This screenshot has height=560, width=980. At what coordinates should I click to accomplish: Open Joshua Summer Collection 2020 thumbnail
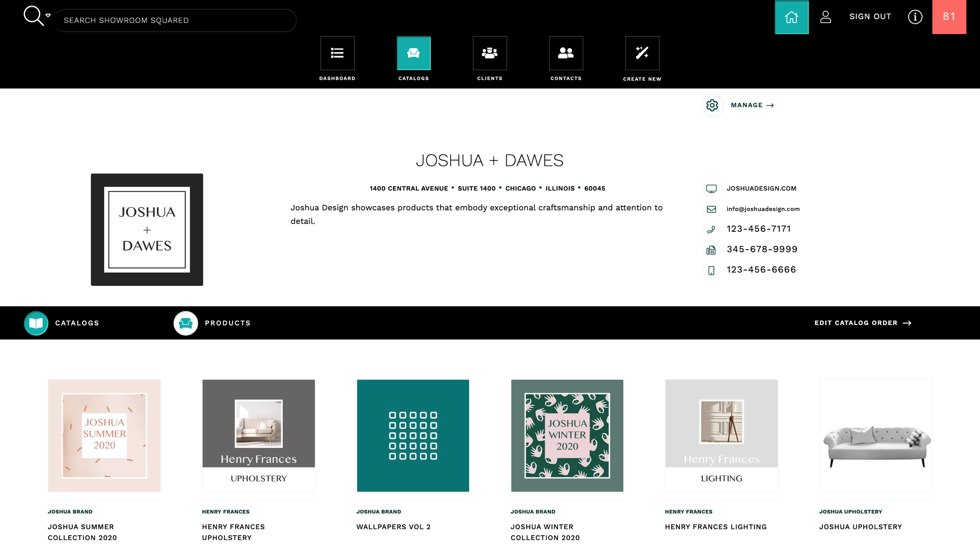click(x=104, y=435)
